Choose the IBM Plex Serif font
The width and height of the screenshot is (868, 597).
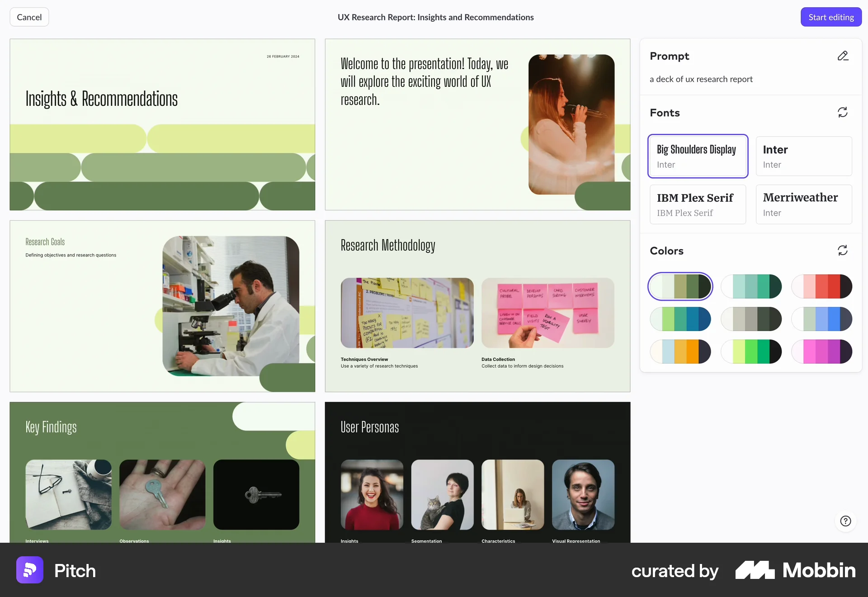tap(698, 204)
